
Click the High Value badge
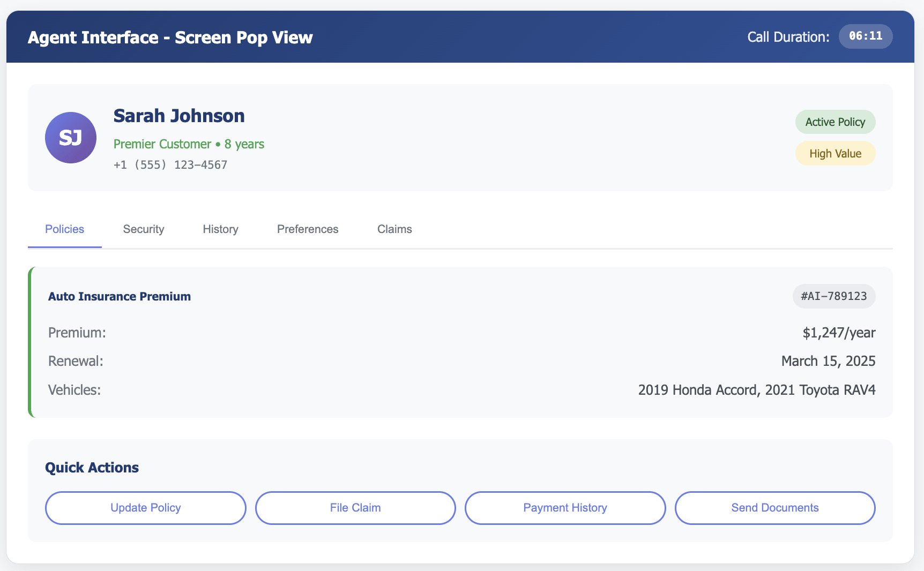coord(835,154)
